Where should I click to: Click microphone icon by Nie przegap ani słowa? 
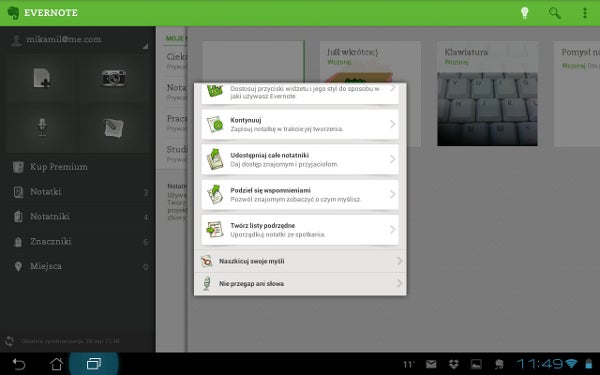coord(207,284)
